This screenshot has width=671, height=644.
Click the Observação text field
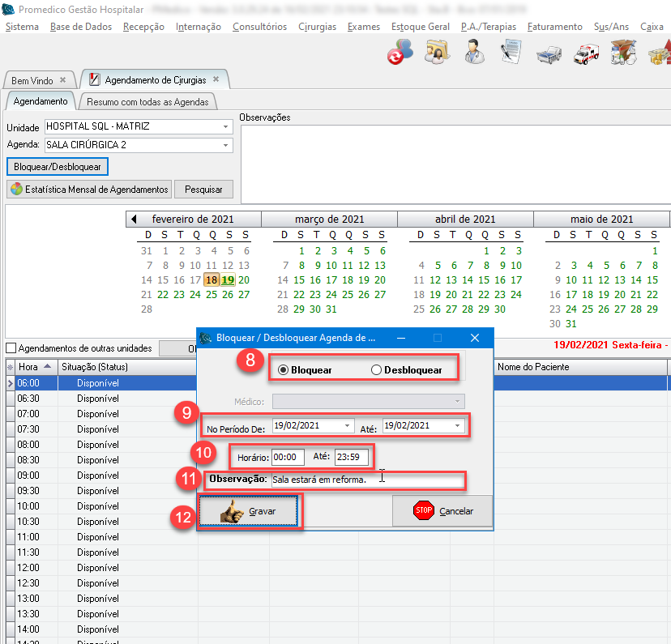click(x=368, y=480)
